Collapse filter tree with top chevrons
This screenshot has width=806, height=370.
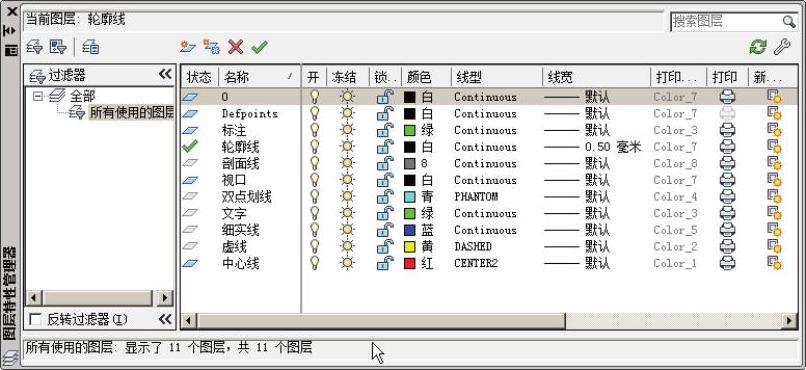pos(164,75)
